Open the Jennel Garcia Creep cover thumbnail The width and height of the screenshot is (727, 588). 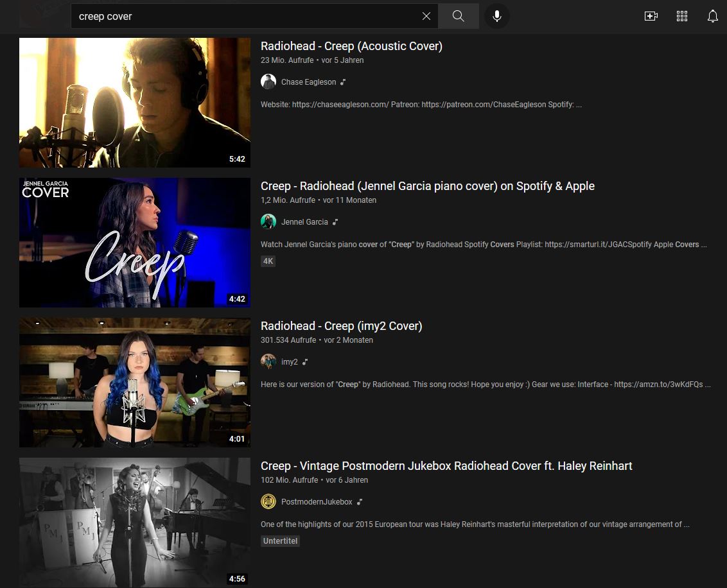pos(135,243)
